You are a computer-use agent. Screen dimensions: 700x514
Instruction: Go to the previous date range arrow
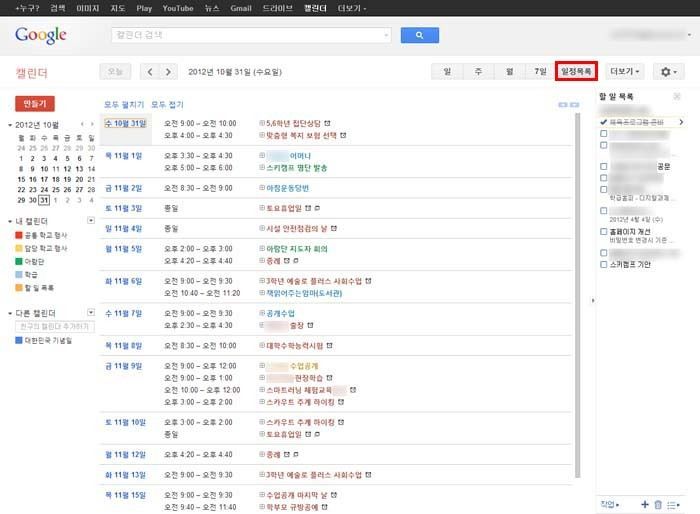(150, 71)
